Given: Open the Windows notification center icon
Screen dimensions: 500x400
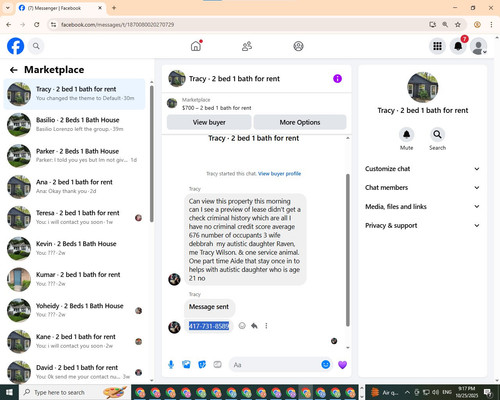Looking at the screenshot, I should (488, 392).
